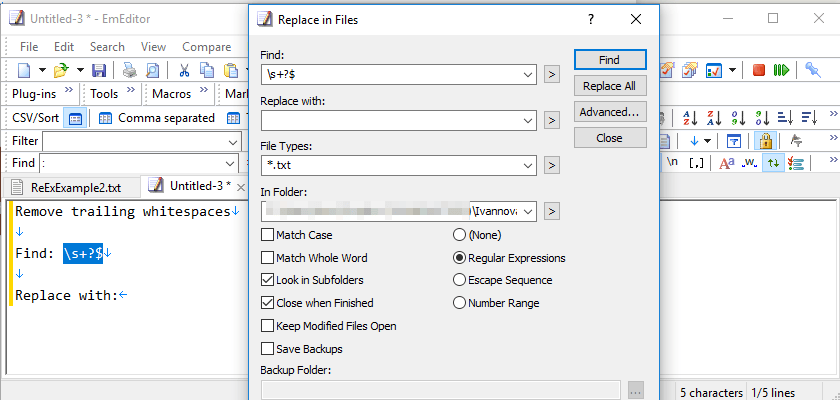Expand the Plug-ins toolbar chevron
Viewport: 840px width, 400px height.
point(69,89)
